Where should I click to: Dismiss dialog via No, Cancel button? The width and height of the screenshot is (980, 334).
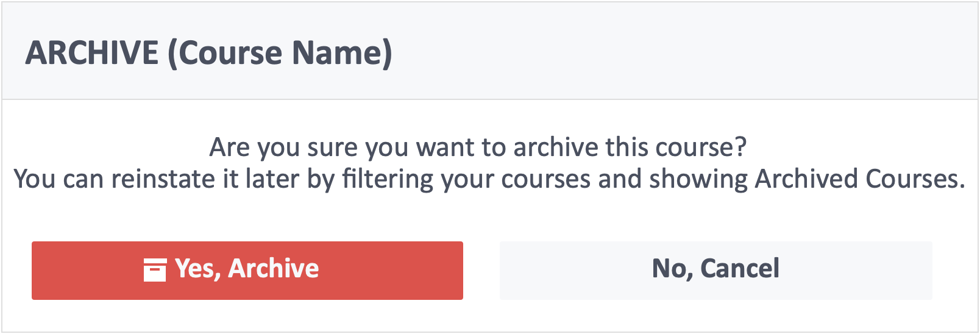coord(716,271)
